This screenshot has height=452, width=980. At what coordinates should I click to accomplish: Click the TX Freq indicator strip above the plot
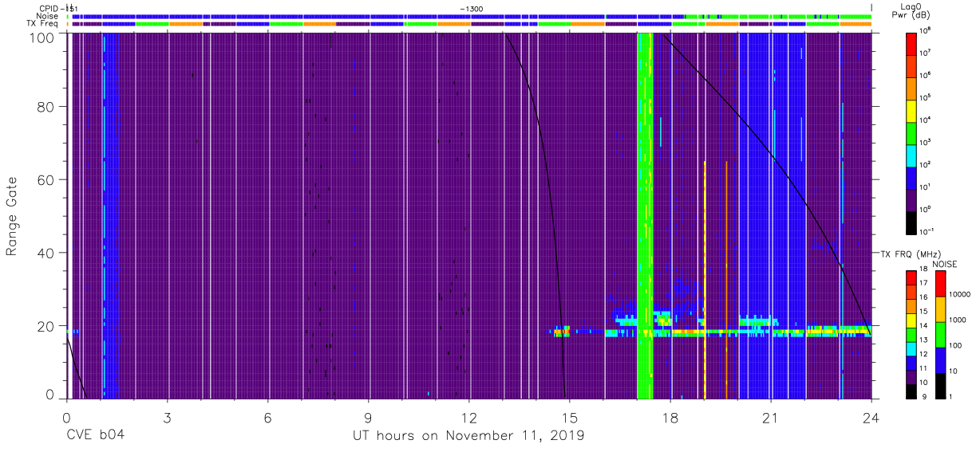[469, 24]
